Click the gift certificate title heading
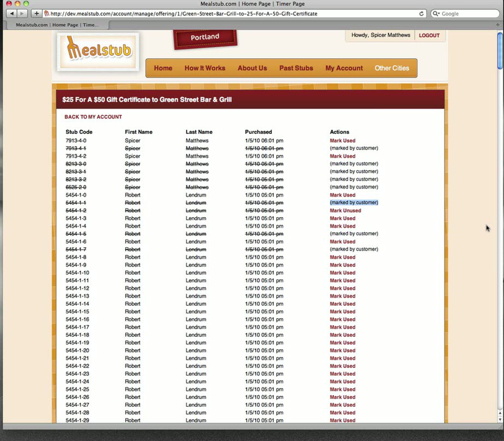The height and width of the screenshot is (441, 504). tap(147, 100)
